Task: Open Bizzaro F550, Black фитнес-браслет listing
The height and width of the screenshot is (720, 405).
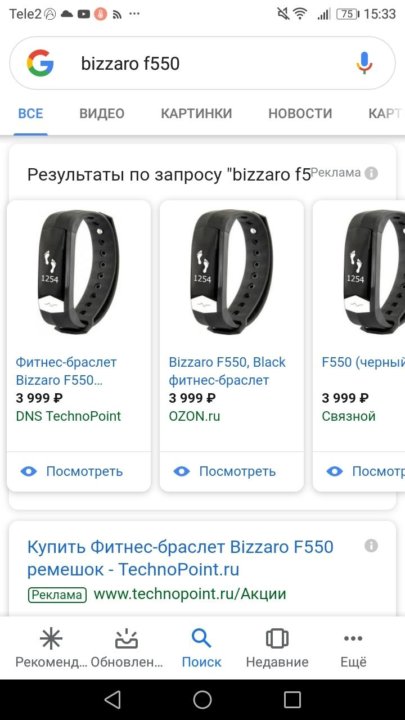Action: click(x=227, y=371)
